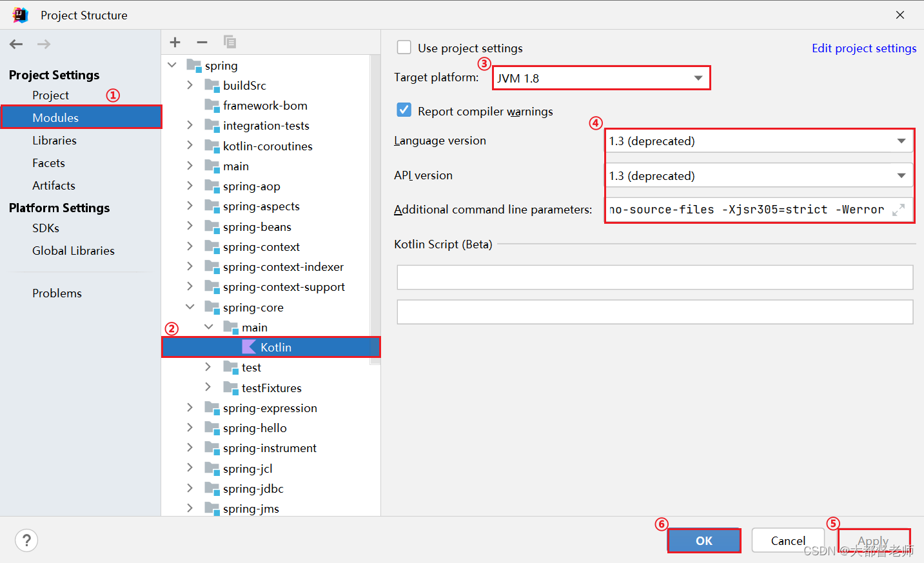Open the Target platform JVM 1.8 dropdown
The width and height of the screenshot is (924, 563).
tap(601, 78)
